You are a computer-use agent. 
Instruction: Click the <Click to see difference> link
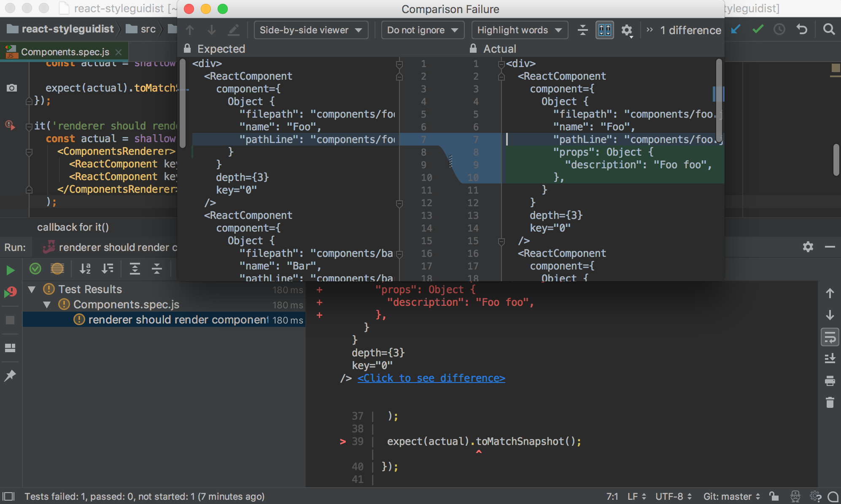(x=431, y=377)
